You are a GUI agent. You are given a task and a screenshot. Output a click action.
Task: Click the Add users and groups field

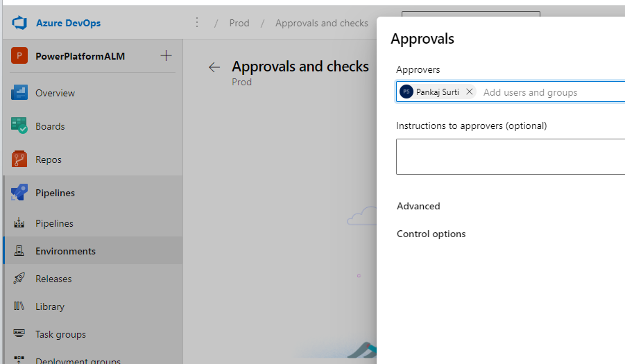click(548, 92)
